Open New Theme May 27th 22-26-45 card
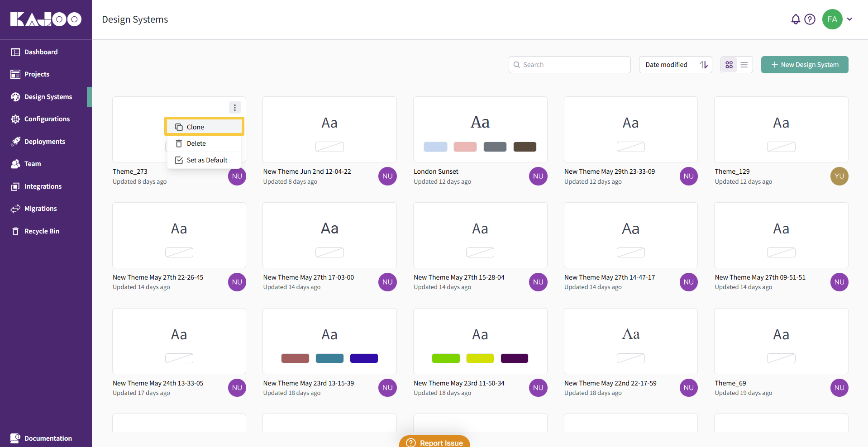Image resolution: width=868 pixels, height=447 pixels. pos(179,235)
